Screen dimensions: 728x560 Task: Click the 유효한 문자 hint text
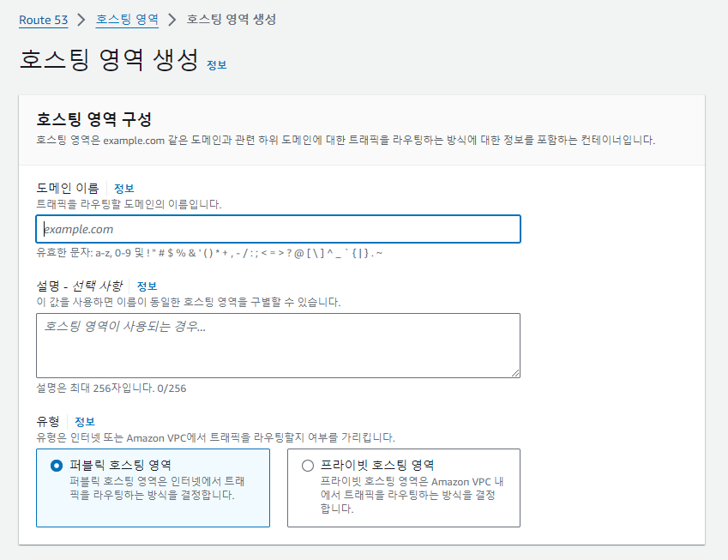(x=209, y=253)
